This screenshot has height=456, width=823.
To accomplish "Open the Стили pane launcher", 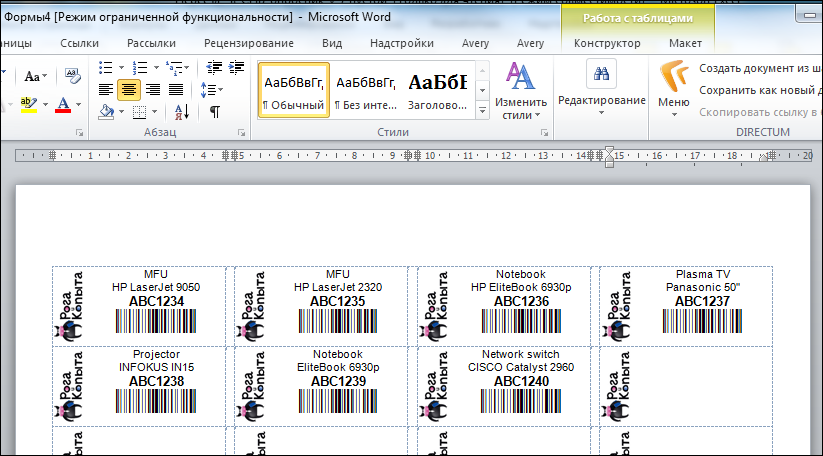I will (545, 133).
